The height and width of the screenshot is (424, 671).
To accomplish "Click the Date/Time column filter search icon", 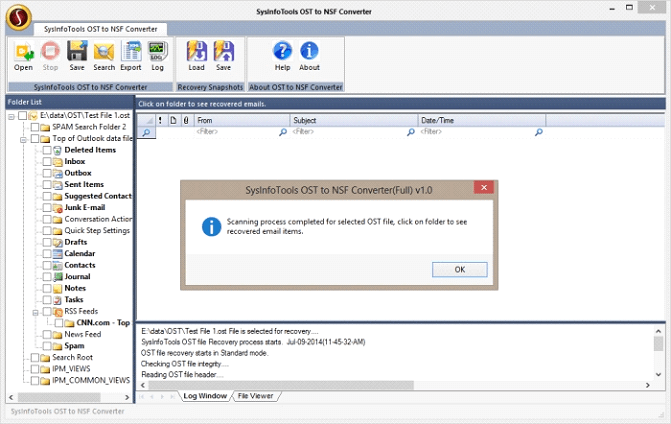I will tap(539, 132).
